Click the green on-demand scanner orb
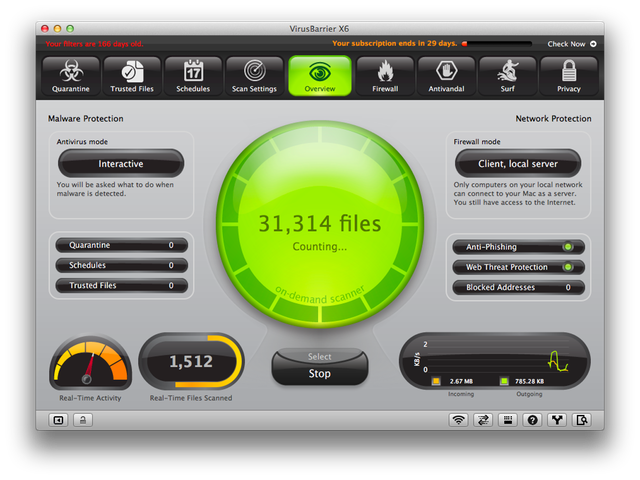Image resolution: width=640 pixels, height=480 pixels. [x=320, y=224]
